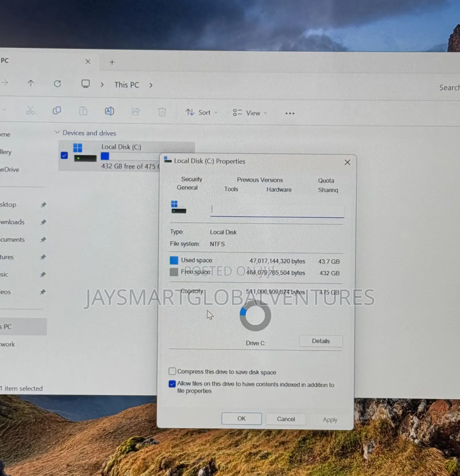Click the Rename icon in toolbar
The image size is (460, 476).
pyautogui.click(x=109, y=111)
